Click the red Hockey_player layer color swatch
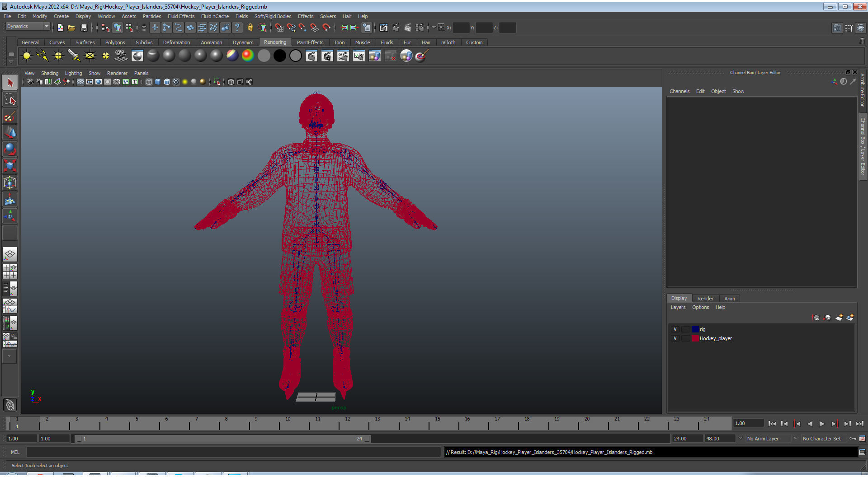 [695, 338]
